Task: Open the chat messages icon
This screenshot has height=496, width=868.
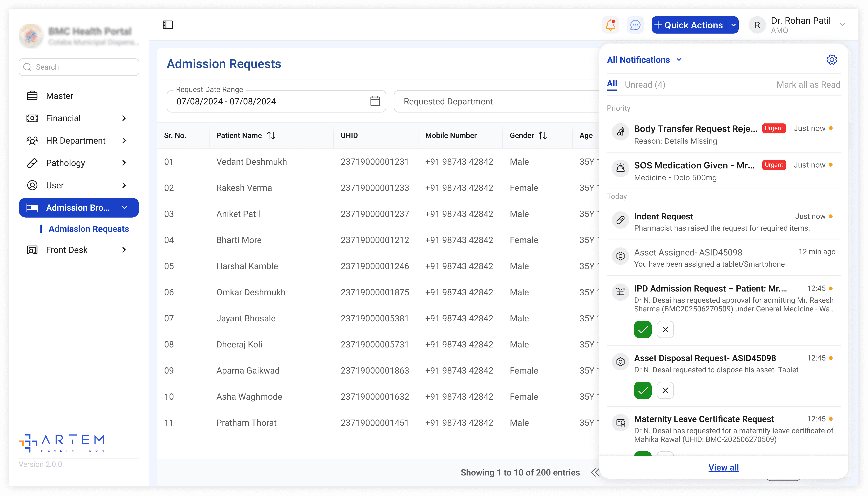Action: 635,25
